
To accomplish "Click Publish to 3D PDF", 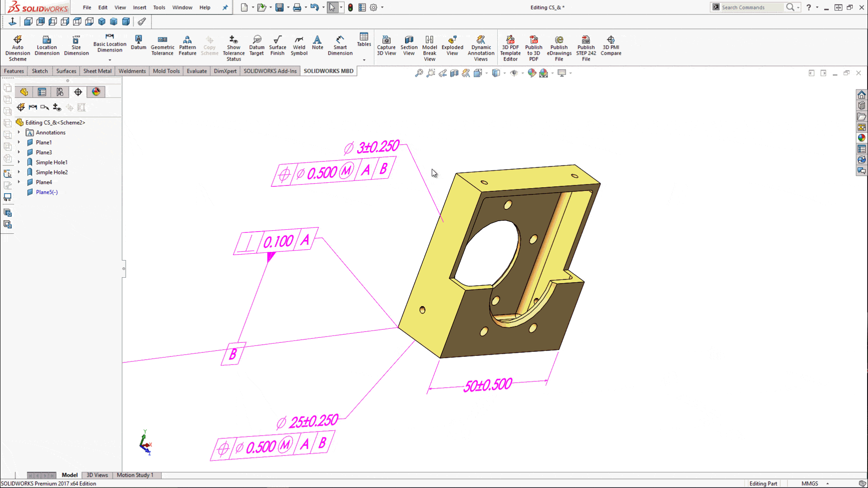I will (533, 48).
